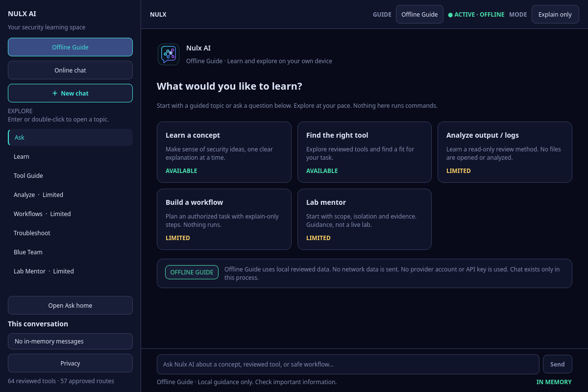This screenshot has width=588, height=392.
Task: Click Open Ask home button
Action: pos(70,305)
